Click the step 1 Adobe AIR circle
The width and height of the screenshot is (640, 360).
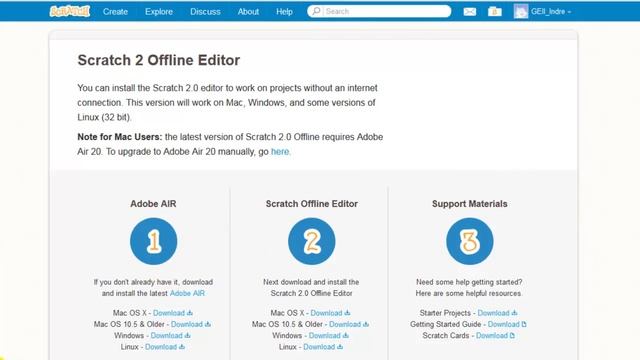(153, 241)
